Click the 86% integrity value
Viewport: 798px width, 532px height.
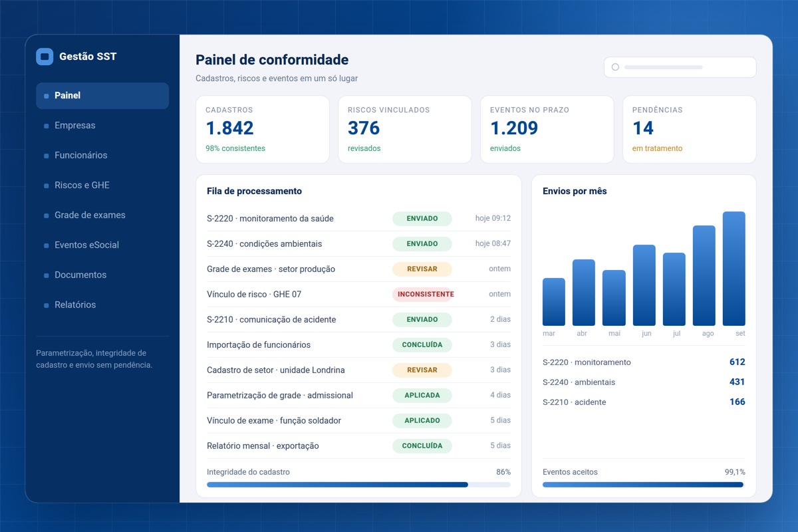[x=503, y=472]
